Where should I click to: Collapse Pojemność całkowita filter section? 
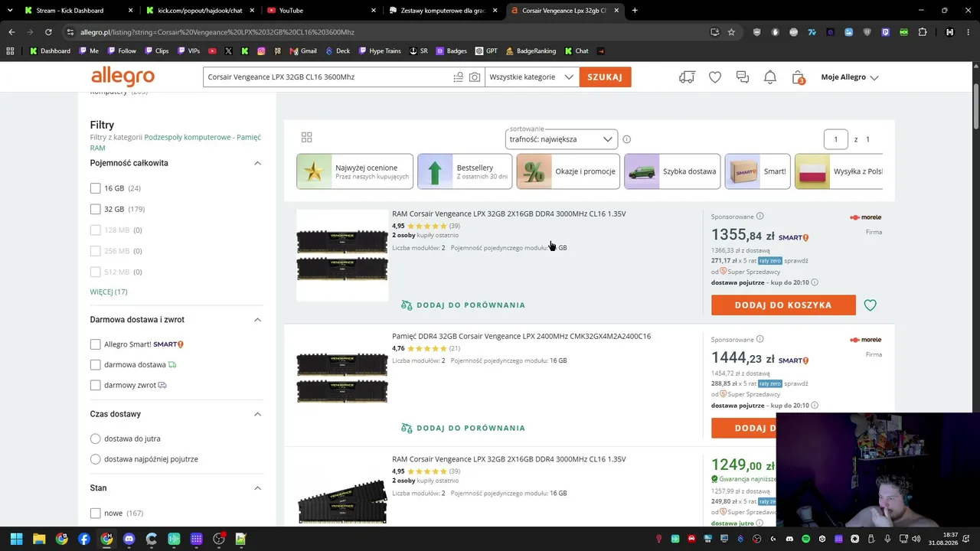click(x=257, y=163)
